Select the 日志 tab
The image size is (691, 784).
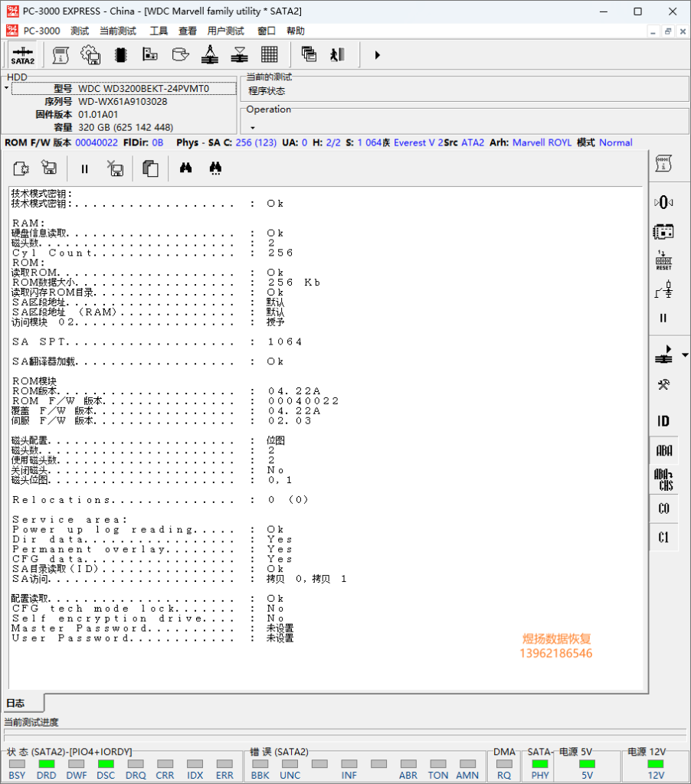(22, 703)
